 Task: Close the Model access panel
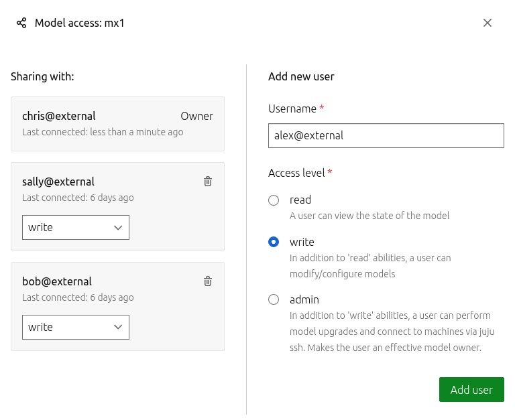488,23
